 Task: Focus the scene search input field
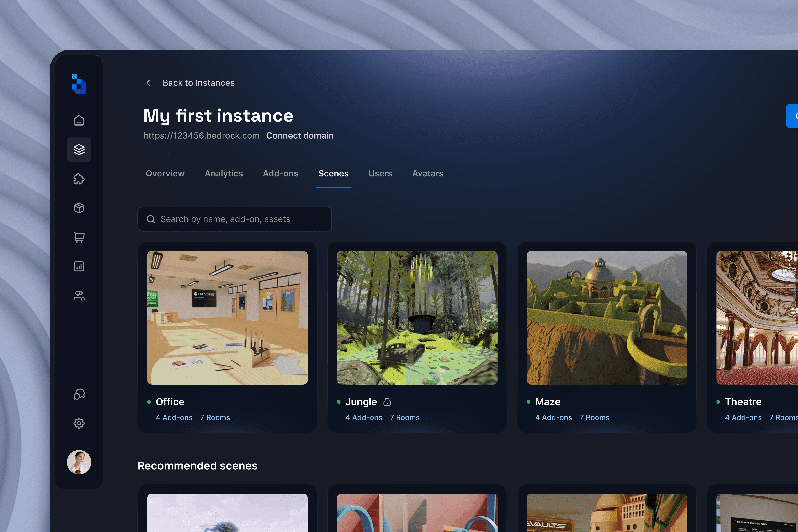(234, 219)
